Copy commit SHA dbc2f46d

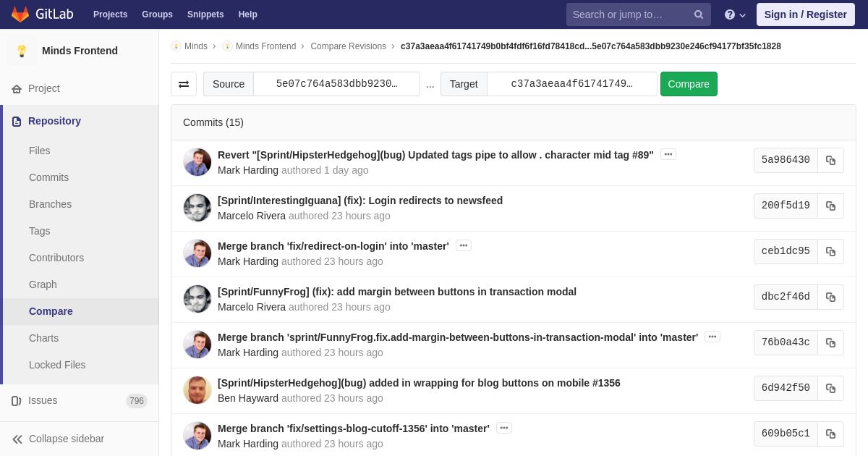(x=830, y=297)
